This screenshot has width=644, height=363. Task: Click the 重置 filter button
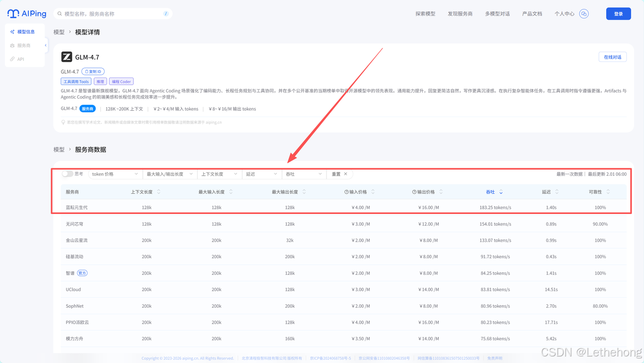pos(340,174)
